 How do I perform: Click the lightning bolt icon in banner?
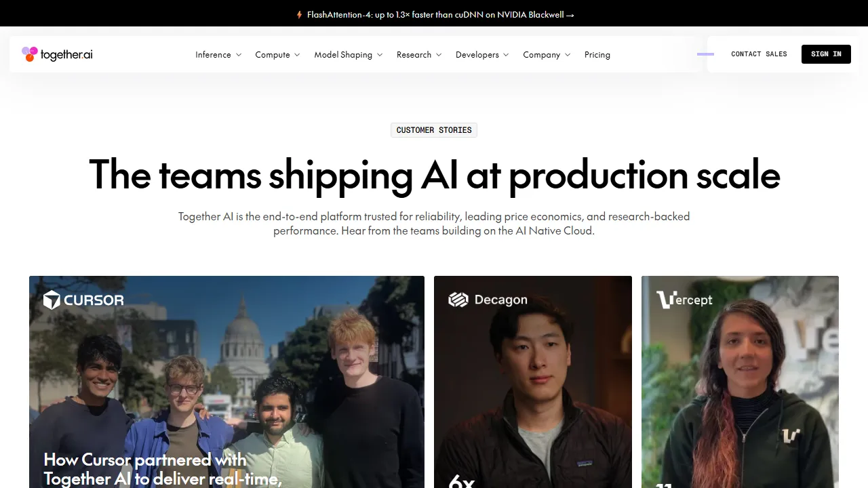pyautogui.click(x=299, y=14)
